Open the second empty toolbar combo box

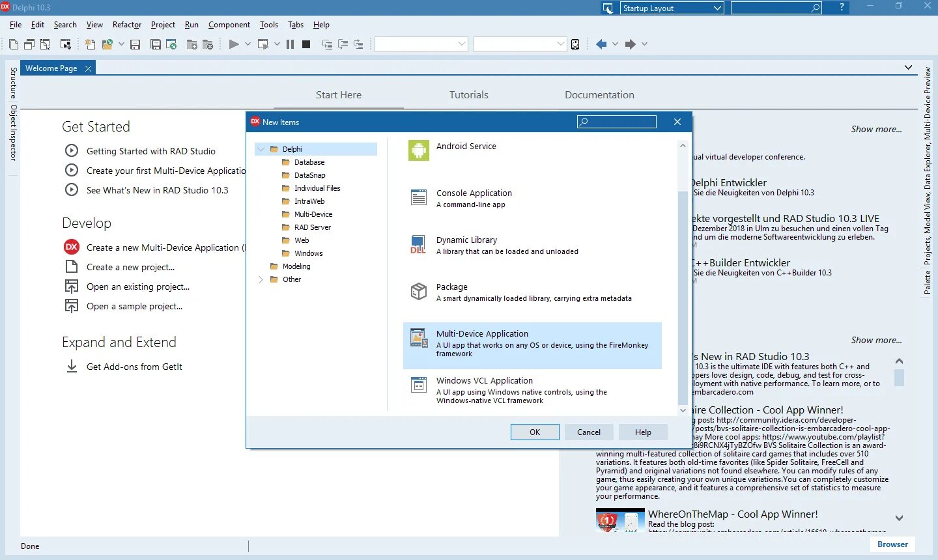pyautogui.click(x=520, y=44)
